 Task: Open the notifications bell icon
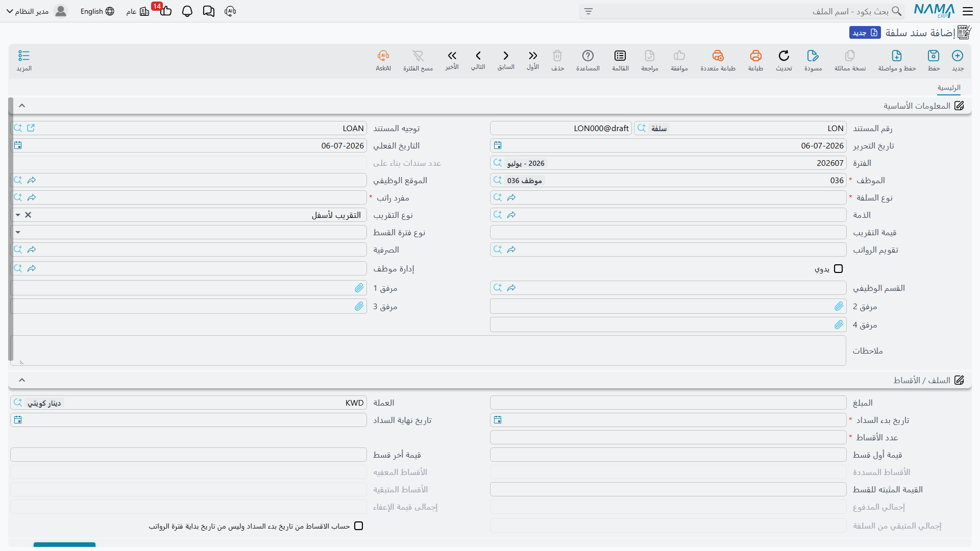coord(187,11)
